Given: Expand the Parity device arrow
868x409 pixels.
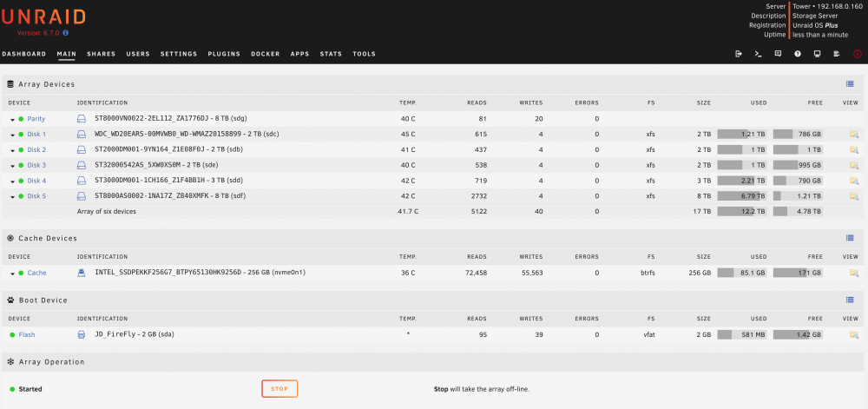Looking at the screenshot, I should (x=12, y=119).
